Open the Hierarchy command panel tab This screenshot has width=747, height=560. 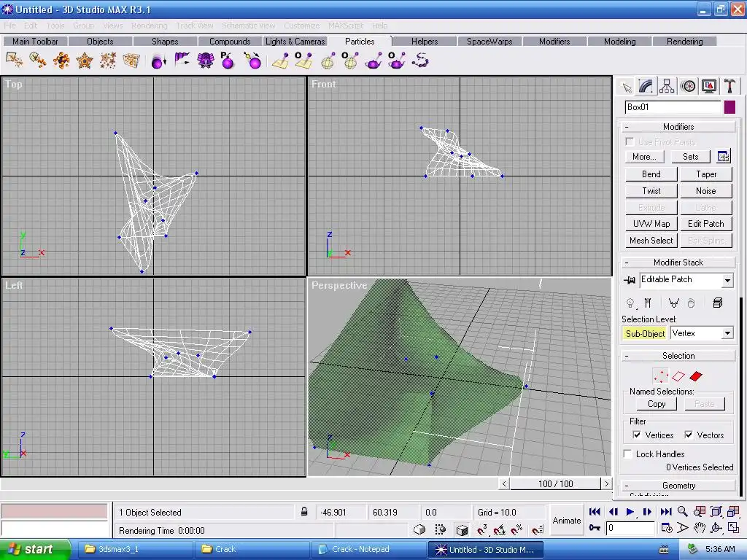[667, 87]
